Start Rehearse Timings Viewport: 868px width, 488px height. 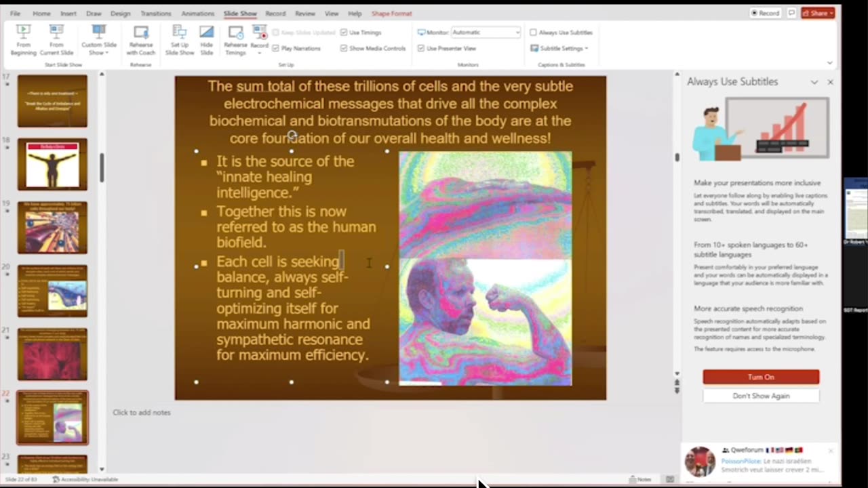click(x=235, y=40)
